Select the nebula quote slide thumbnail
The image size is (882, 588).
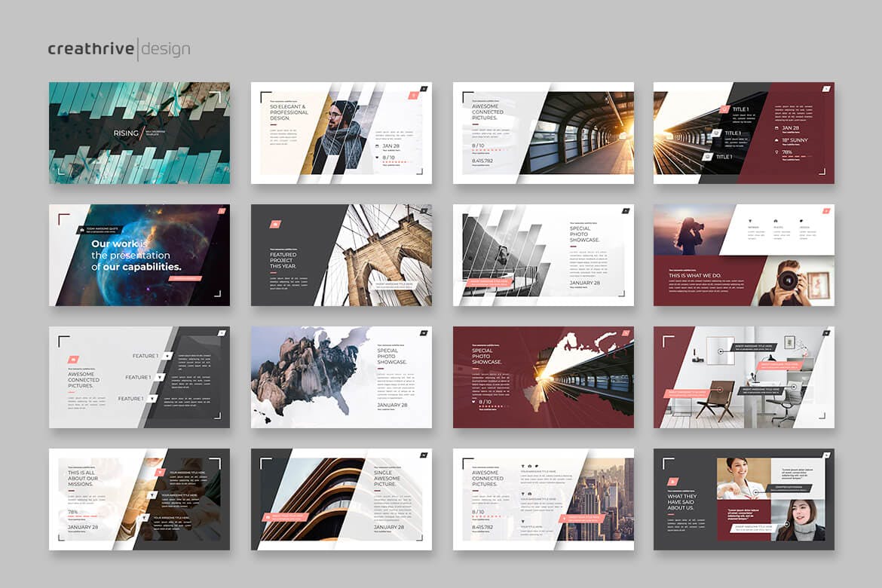point(139,255)
